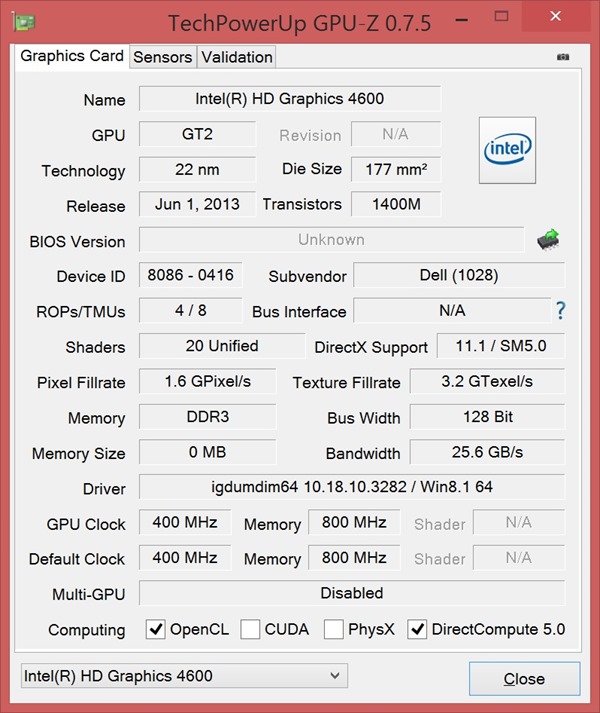
Task: Click the Technology field 22 nm
Action: [197, 170]
